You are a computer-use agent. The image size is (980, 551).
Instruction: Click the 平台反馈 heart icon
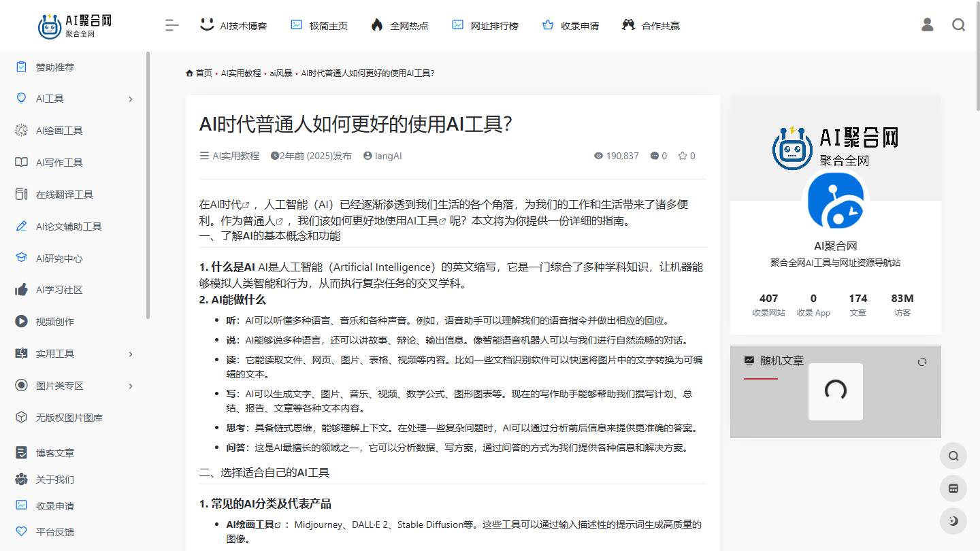(x=21, y=532)
